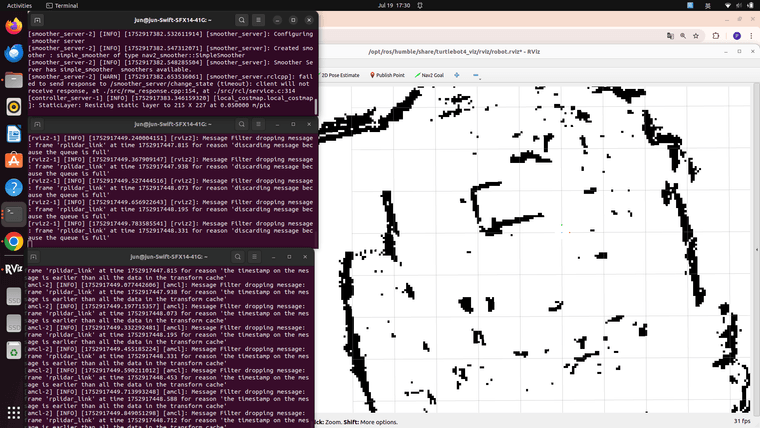Image resolution: width=760 pixels, height=428 pixels.
Task: Open the Activities overview
Action: tap(19, 5)
